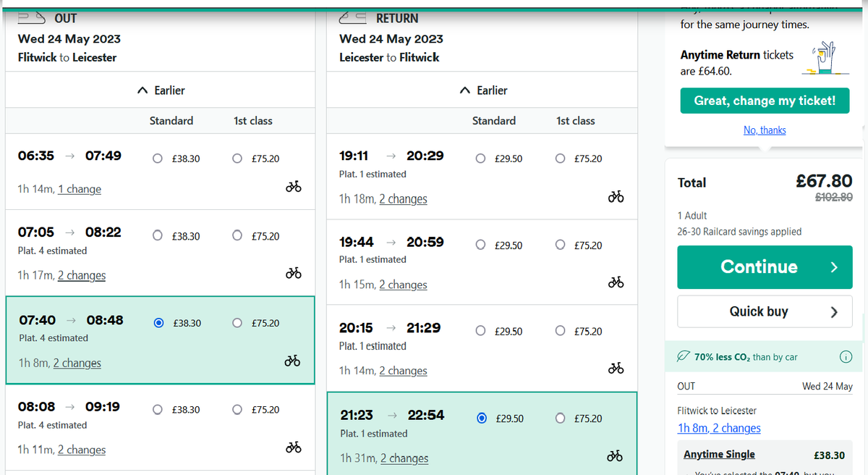View 2 changes details for 19:44 return
The height and width of the screenshot is (475, 868).
coord(403,285)
